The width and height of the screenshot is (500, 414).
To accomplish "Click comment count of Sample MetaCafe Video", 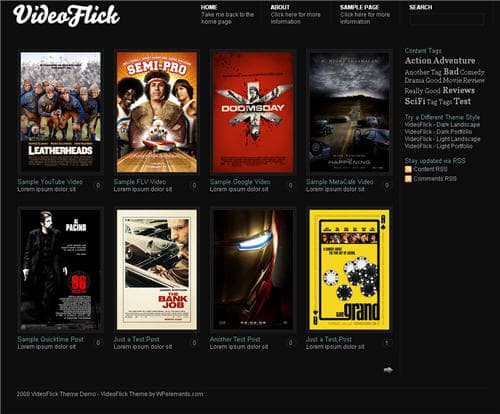I will point(387,185).
